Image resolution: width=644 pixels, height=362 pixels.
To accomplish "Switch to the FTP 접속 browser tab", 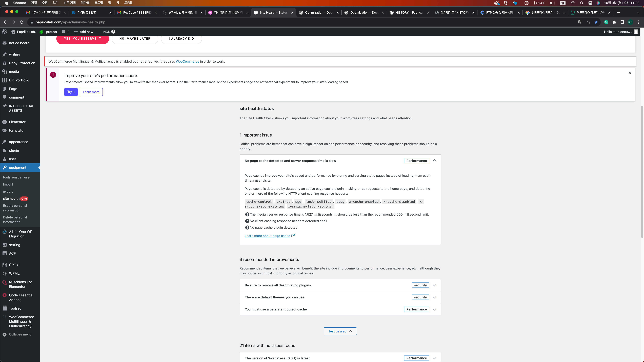I will click(x=499, y=12).
